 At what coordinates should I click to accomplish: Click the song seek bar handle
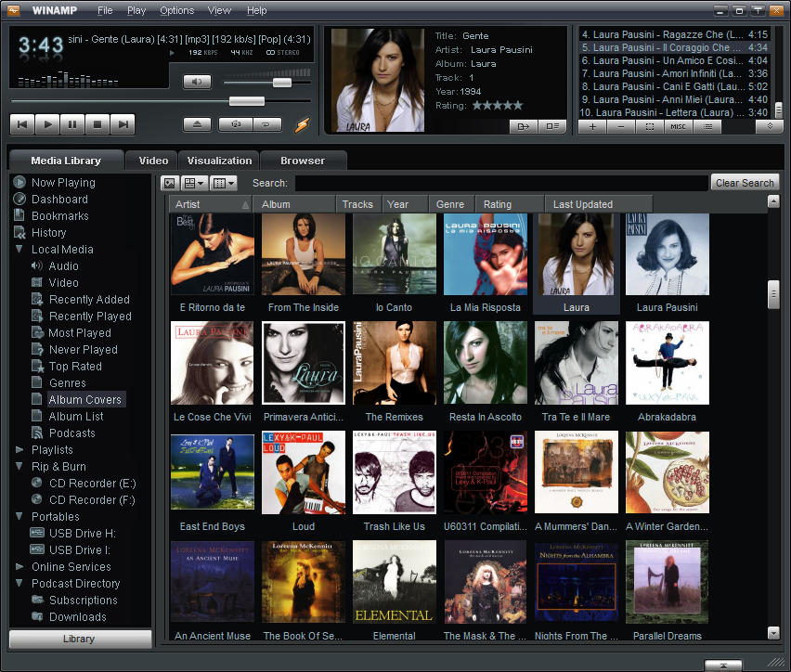click(x=247, y=101)
